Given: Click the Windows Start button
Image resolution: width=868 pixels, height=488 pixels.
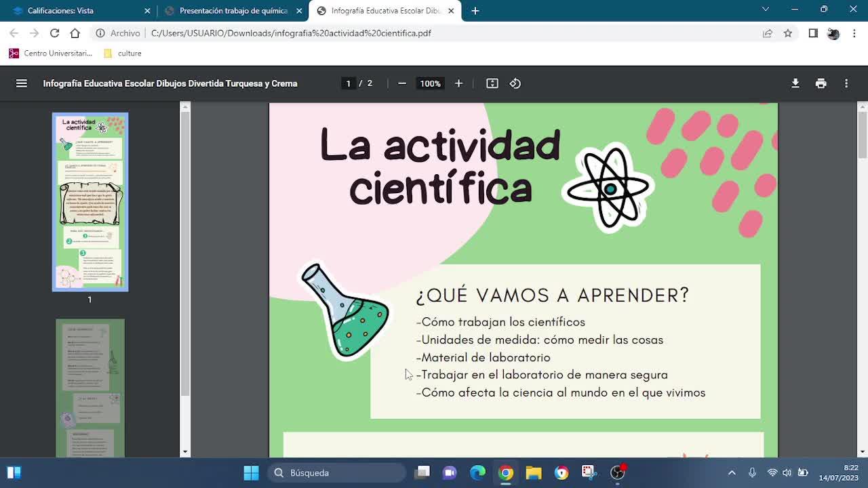Looking at the screenshot, I should [251, 472].
